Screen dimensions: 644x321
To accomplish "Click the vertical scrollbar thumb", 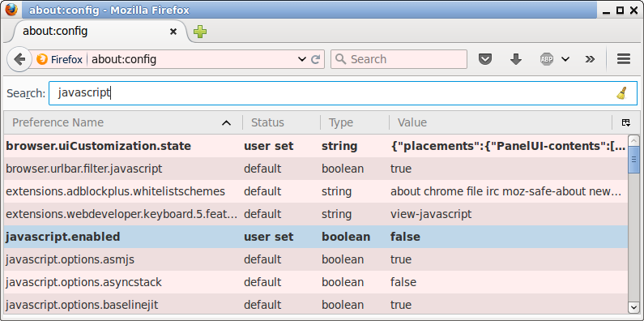I will pyautogui.click(x=633, y=160).
